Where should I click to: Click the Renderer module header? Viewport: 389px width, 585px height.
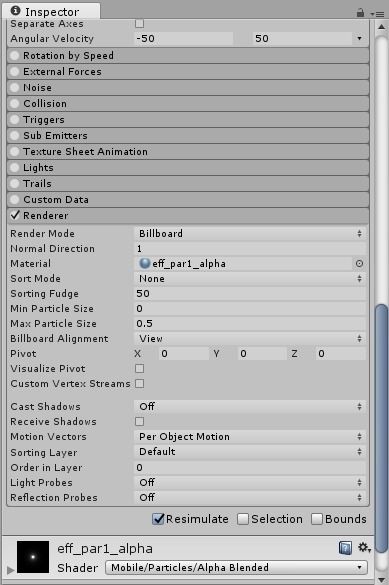pos(188,215)
